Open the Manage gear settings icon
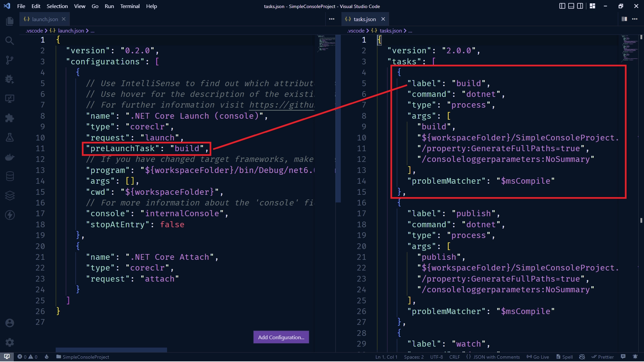 (10, 342)
